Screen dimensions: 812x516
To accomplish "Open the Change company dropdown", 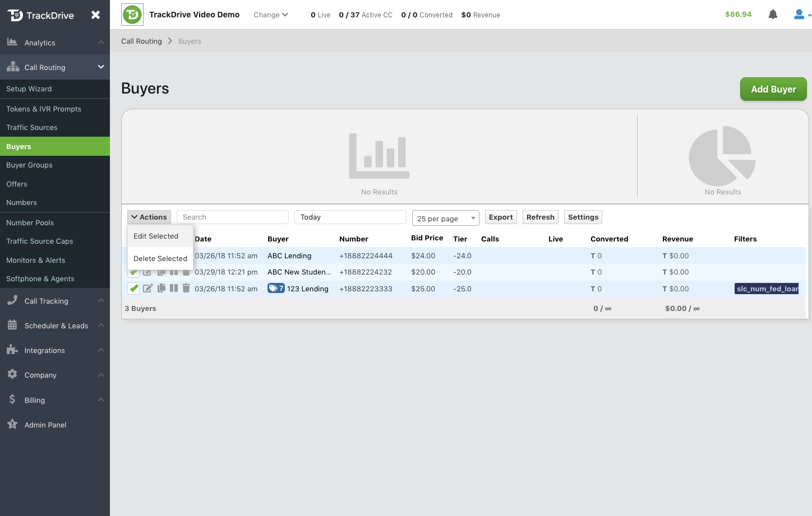I will [x=271, y=15].
